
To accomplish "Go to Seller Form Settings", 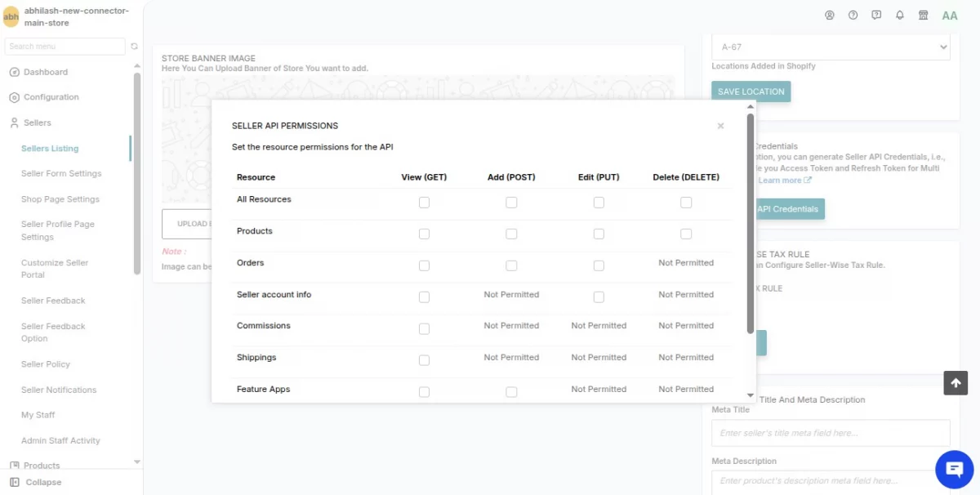I will (61, 174).
